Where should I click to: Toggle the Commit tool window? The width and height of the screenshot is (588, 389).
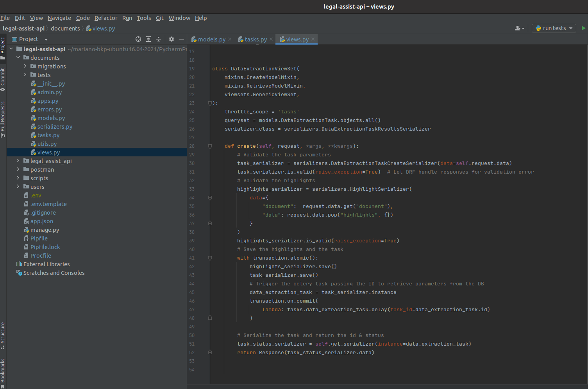click(x=3, y=79)
